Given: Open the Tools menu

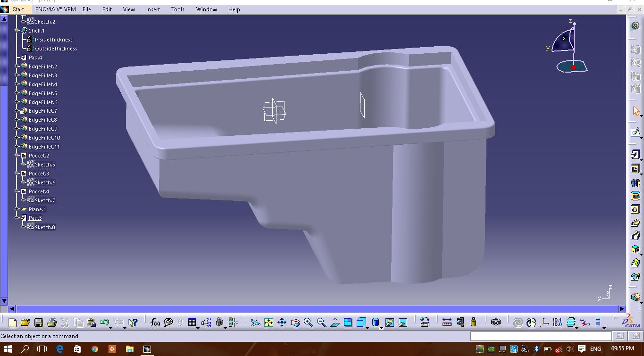Looking at the screenshot, I should click(x=177, y=9).
